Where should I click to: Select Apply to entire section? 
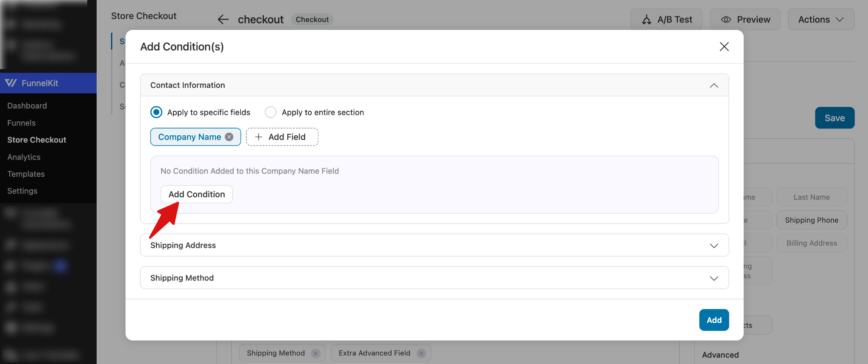[x=271, y=112]
